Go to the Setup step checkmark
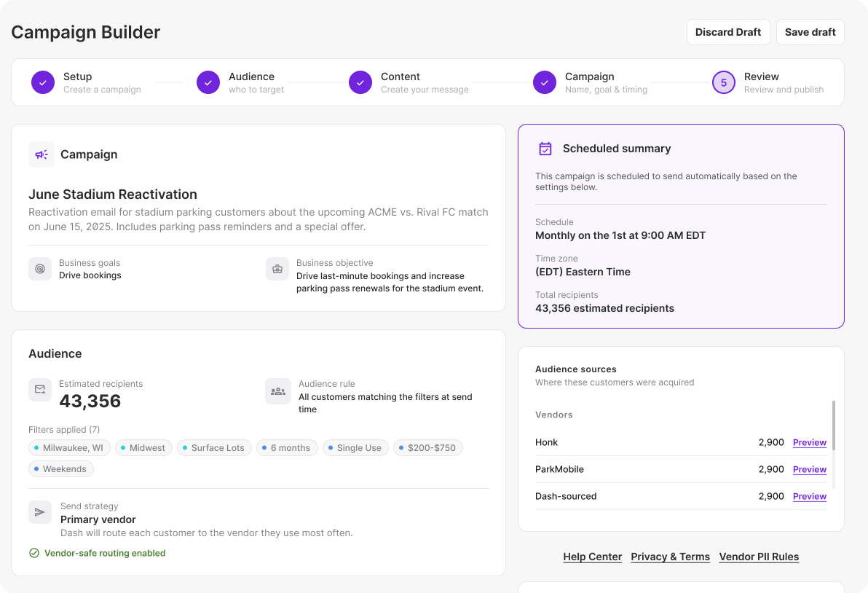The width and height of the screenshot is (868, 593). click(x=43, y=82)
